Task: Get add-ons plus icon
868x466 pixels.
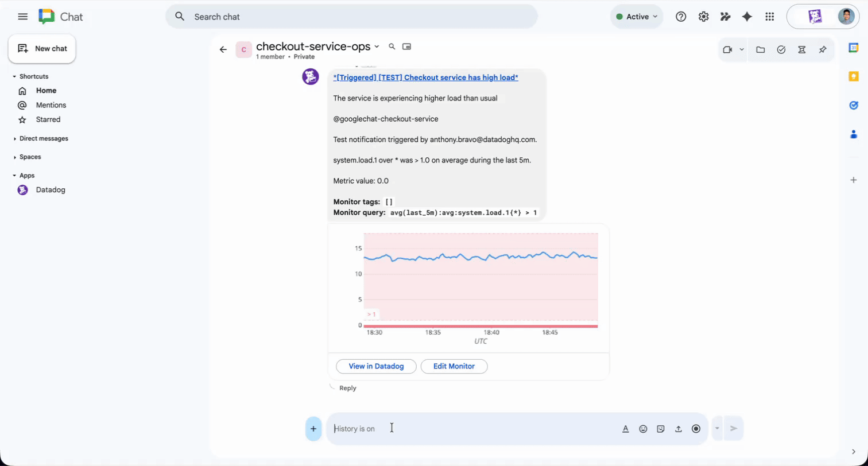Action: tap(854, 180)
